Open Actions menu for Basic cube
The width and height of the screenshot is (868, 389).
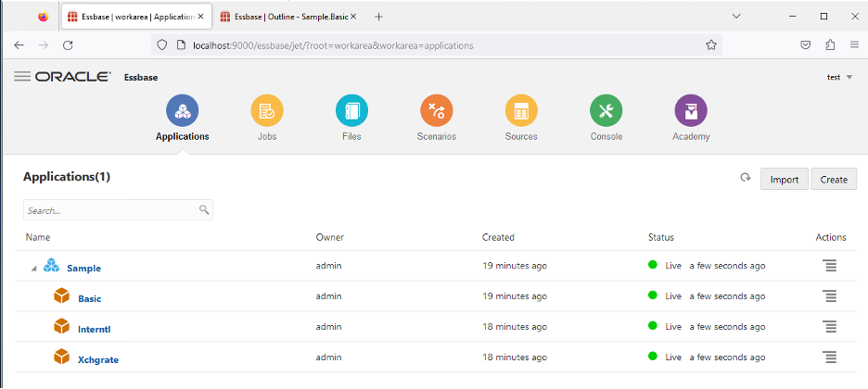coord(830,296)
